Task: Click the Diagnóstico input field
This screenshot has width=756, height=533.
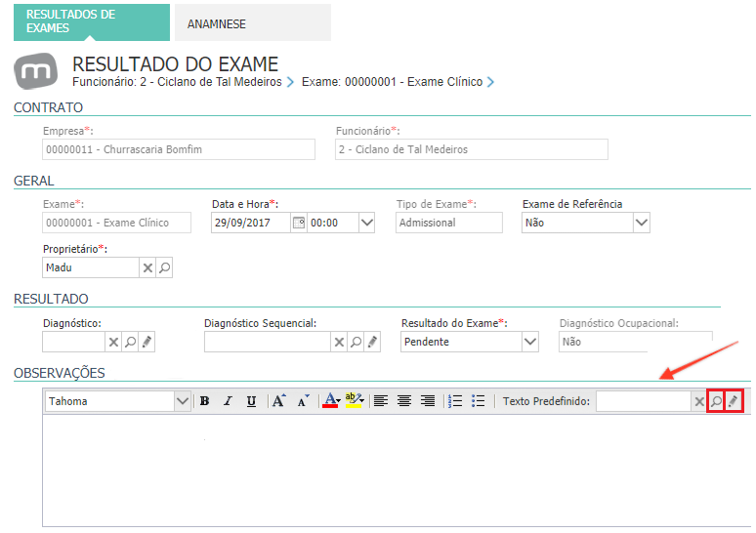Action: pos(73,342)
